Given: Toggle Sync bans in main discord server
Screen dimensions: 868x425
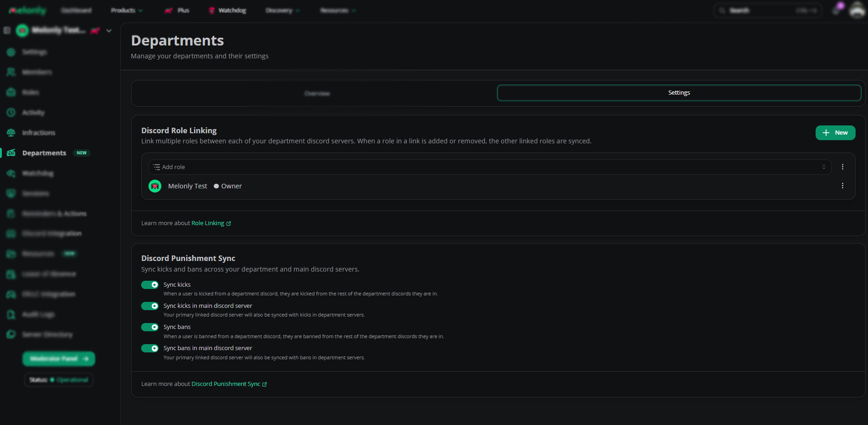Looking at the screenshot, I should click(x=150, y=348).
